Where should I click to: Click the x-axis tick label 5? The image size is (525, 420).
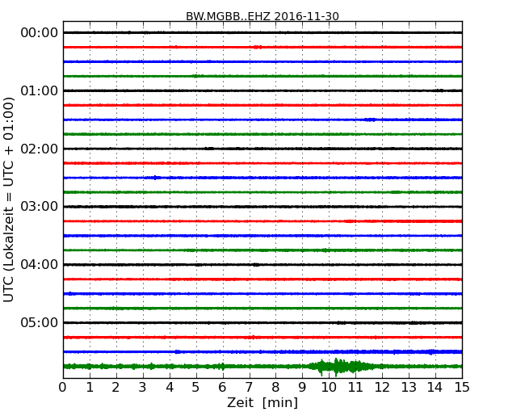tap(196, 387)
